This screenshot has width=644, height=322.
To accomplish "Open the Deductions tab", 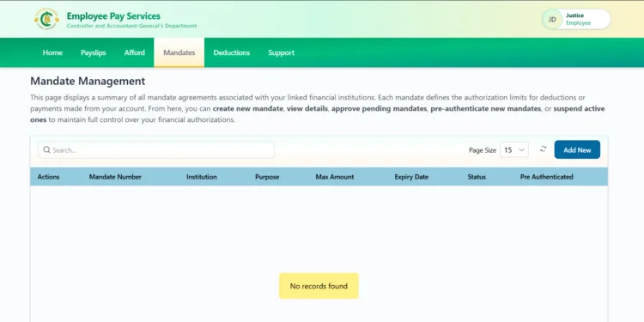I will (x=232, y=52).
